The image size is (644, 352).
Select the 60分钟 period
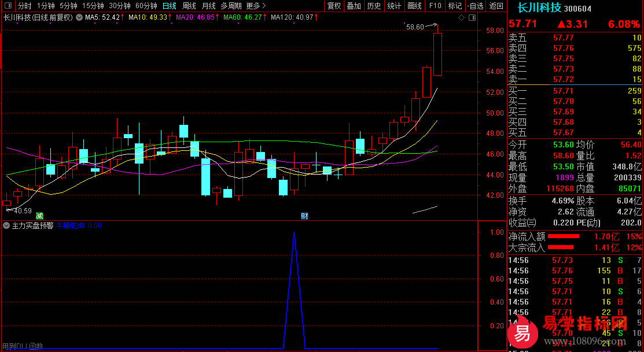click(x=146, y=6)
